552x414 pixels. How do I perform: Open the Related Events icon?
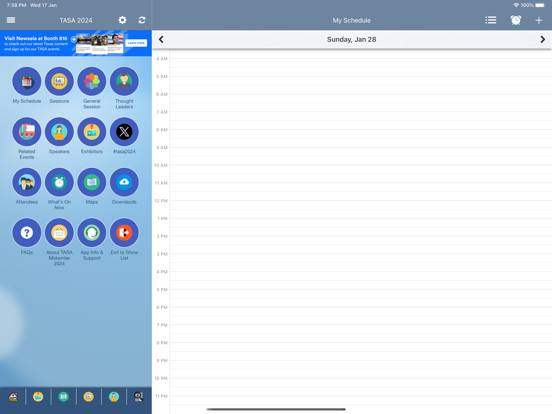(x=27, y=132)
